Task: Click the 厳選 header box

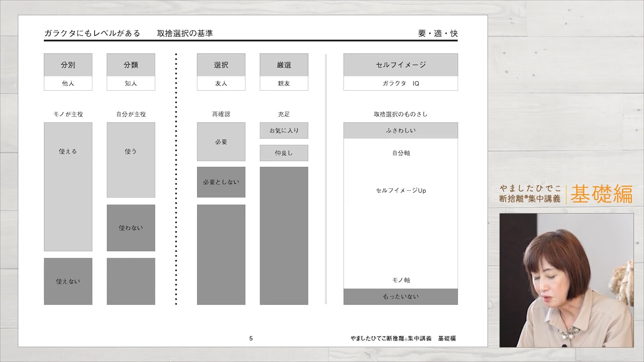Action: pos(283,64)
